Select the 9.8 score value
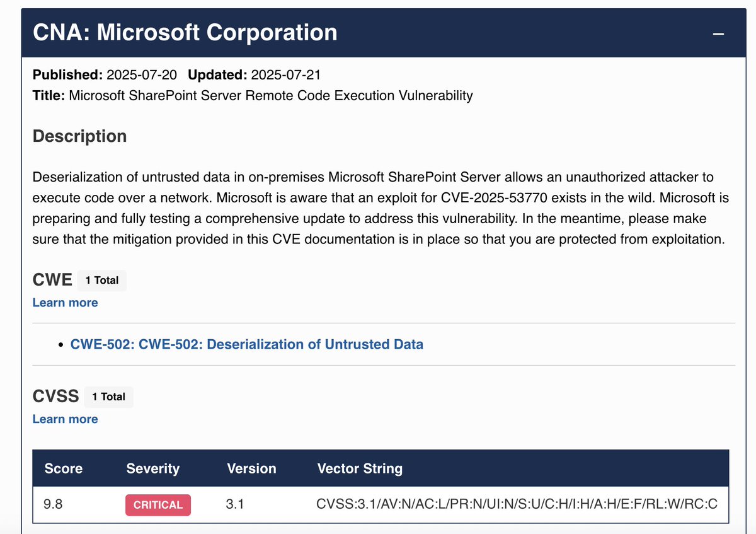756x534 pixels. click(x=53, y=504)
